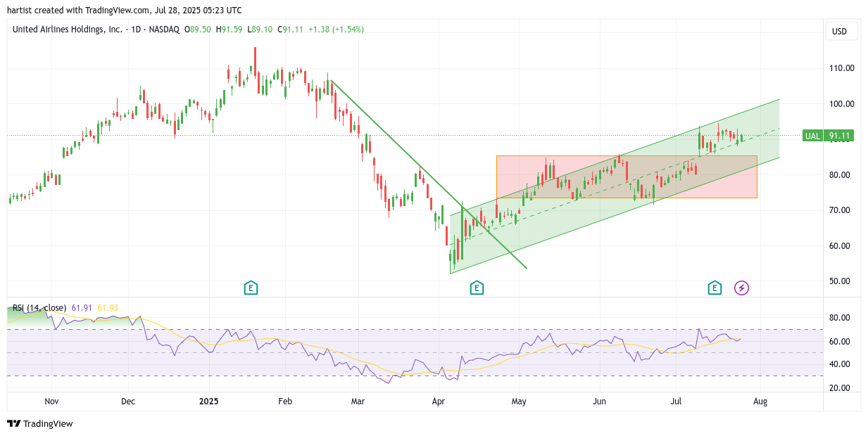Click the 50.00 price axis label

click(841, 281)
